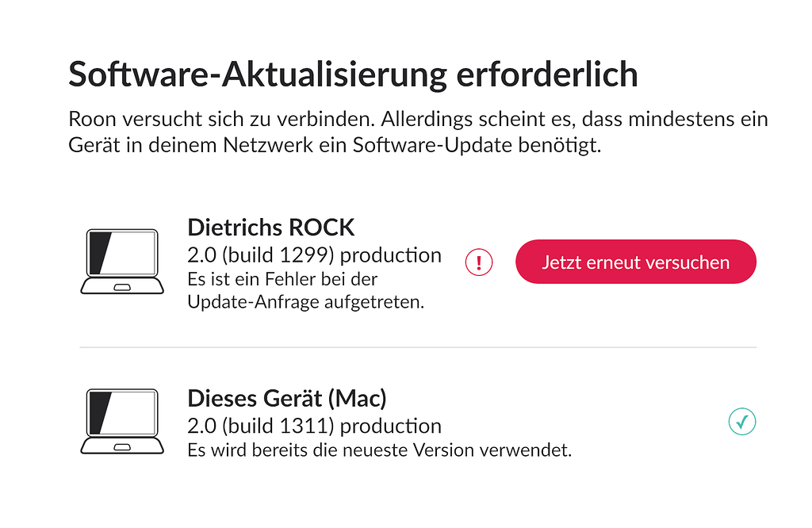The image size is (812, 528).
Task: Click the Roon connection description paragraph
Action: tap(418, 135)
